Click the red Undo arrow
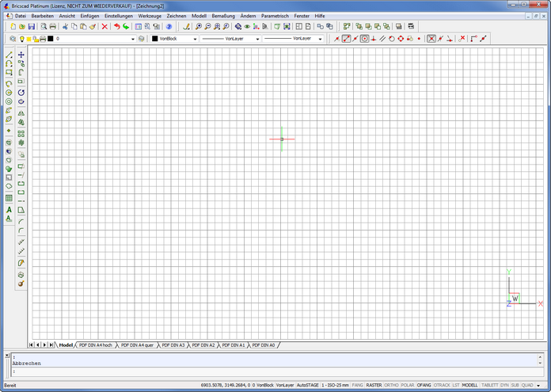 pyautogui.click(x=116, y=26)
